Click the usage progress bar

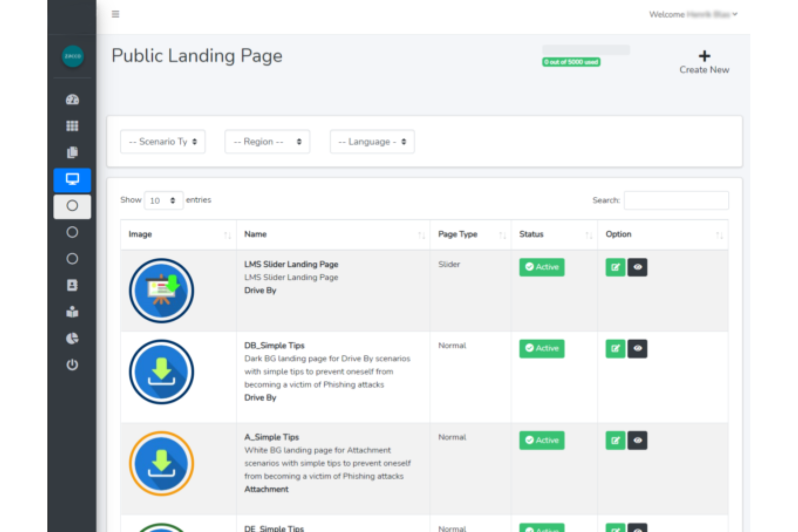[586, 50]
